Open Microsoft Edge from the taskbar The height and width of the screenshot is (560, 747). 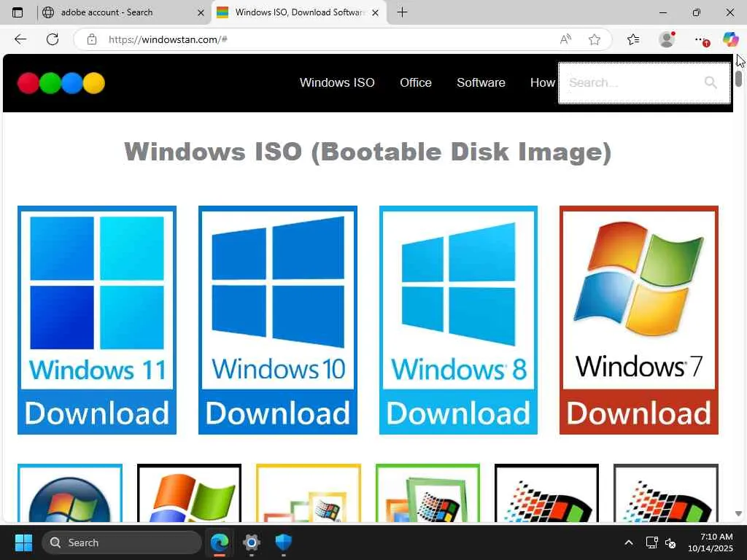tap(220, 542)
